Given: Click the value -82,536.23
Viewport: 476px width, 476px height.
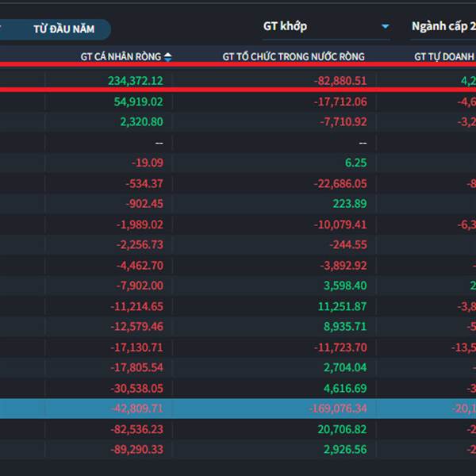Looking at the screenshot, I should tap(137, 429).
